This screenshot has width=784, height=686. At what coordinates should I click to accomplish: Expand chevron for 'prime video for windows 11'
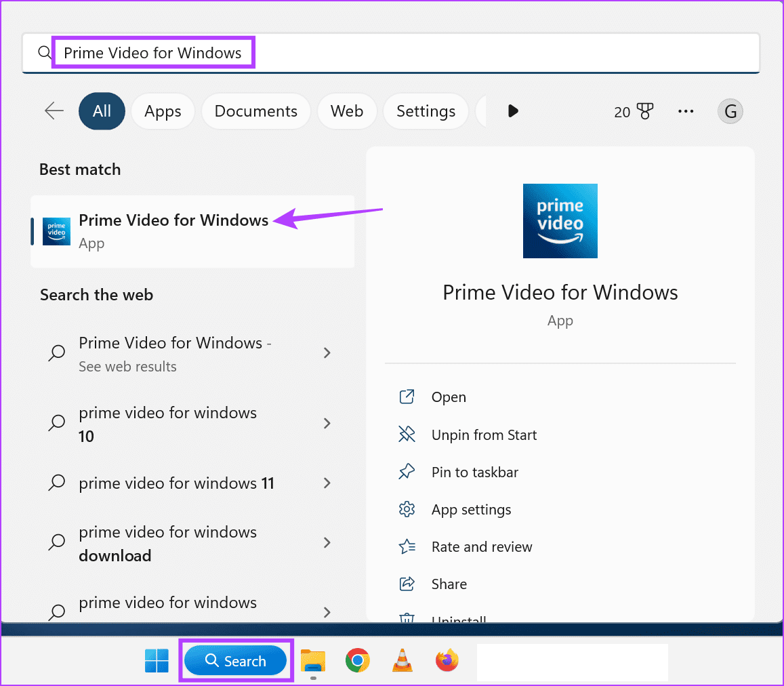coord(327,483)
